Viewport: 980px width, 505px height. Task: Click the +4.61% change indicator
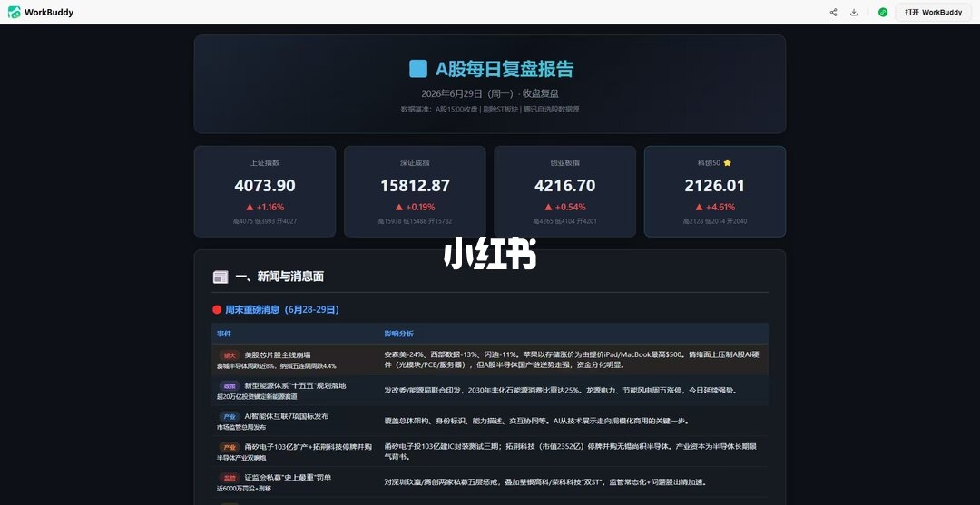click(715, 207)
